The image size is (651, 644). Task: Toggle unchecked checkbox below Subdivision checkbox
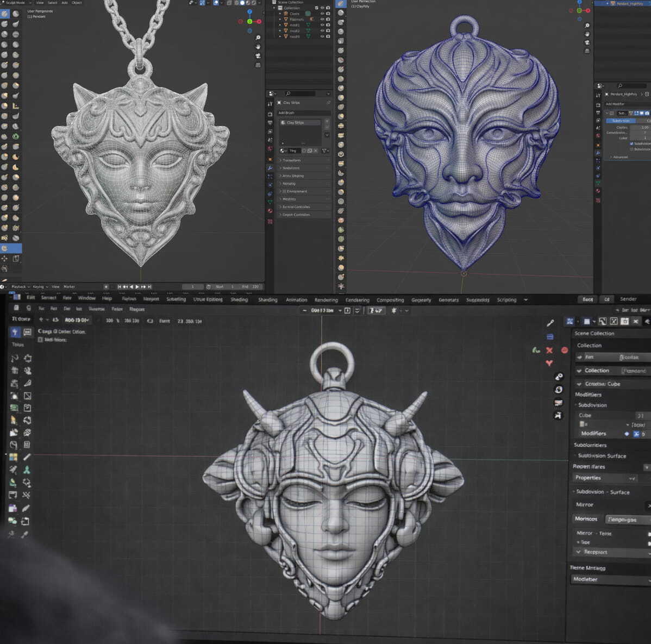631,149
